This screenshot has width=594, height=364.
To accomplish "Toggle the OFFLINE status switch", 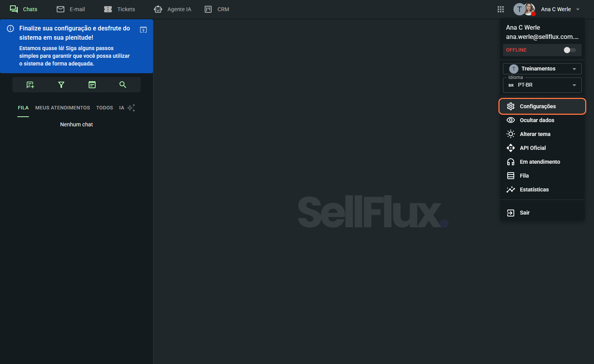I will point(569,50).
